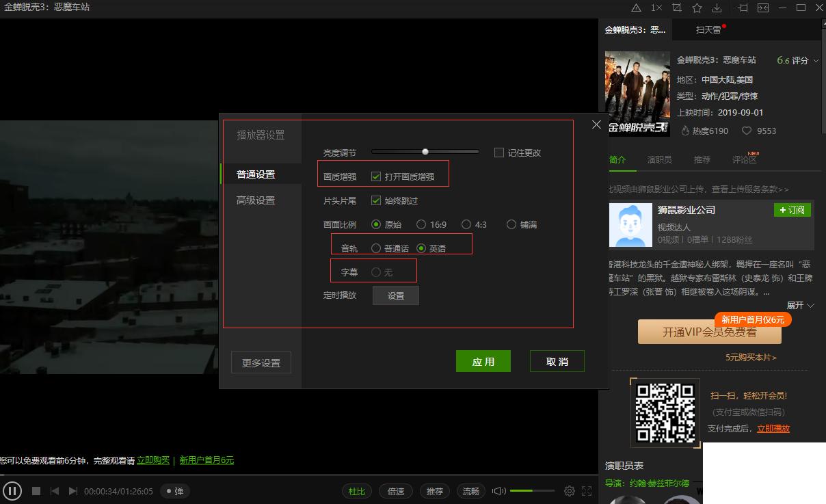Screen dimensions: 826x504
Task: Open the 6.6 评分 rating dropdown
Action: pyautogui.click(x=797, y=60)
